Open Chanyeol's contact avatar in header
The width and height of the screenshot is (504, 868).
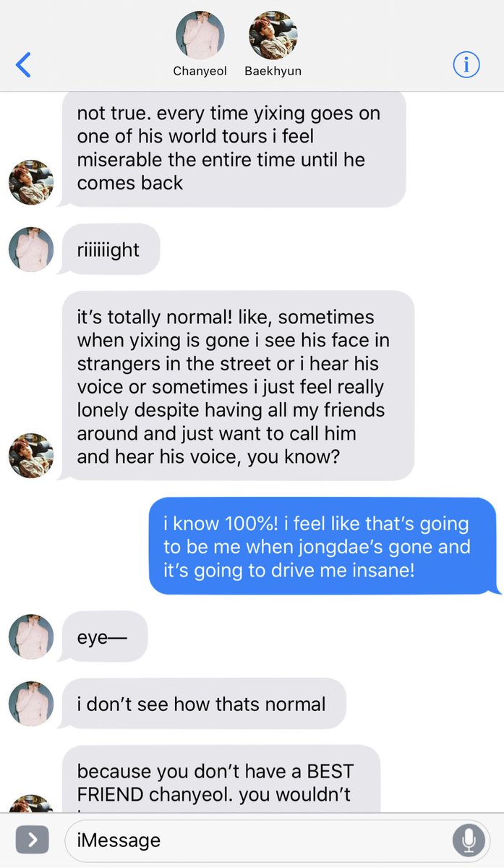coord(200,35)
